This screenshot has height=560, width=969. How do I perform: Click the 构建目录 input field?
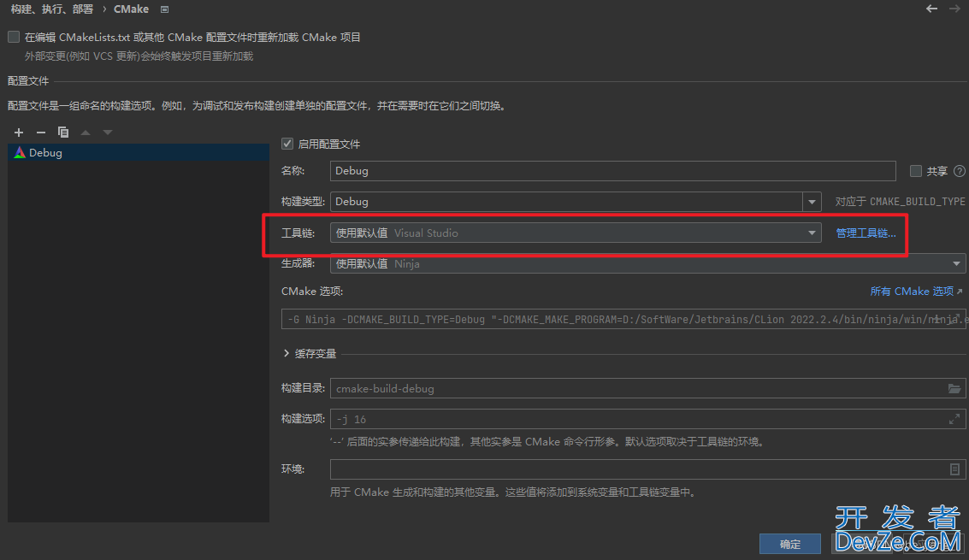pyautogui.click(x=647, y=388)
